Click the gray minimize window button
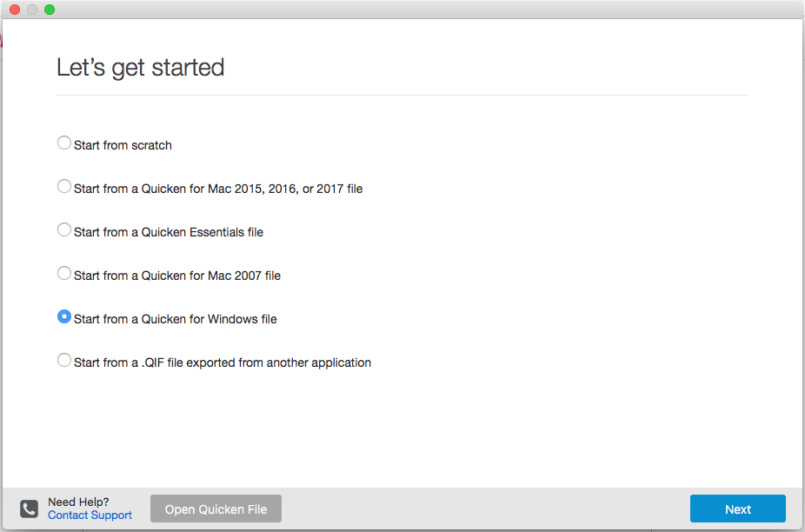This screenshot has width=805, height=532. coord(32,10)
